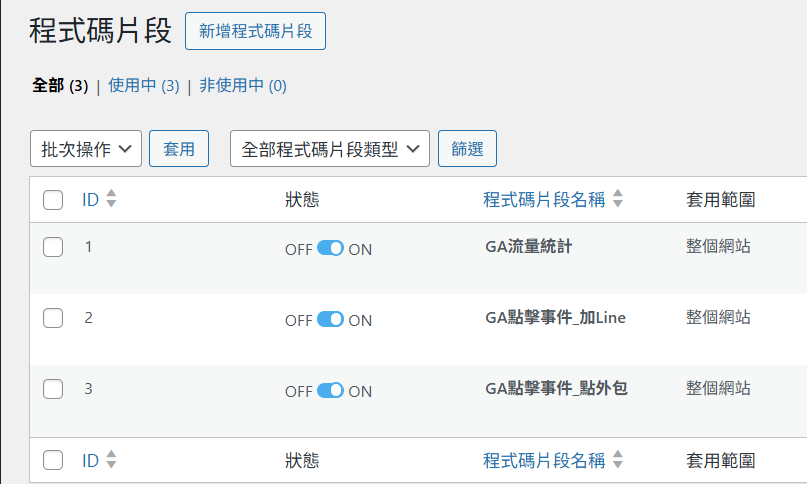Click sort arrows beside top 程式碼片段名稱 header
This screenshot has height=484, width=807.
pyautogui.click(x=618, y=199)
